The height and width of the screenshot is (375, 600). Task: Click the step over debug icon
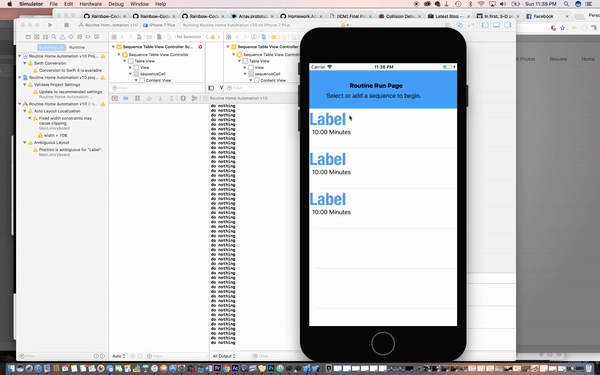click(x=149, y=98)
